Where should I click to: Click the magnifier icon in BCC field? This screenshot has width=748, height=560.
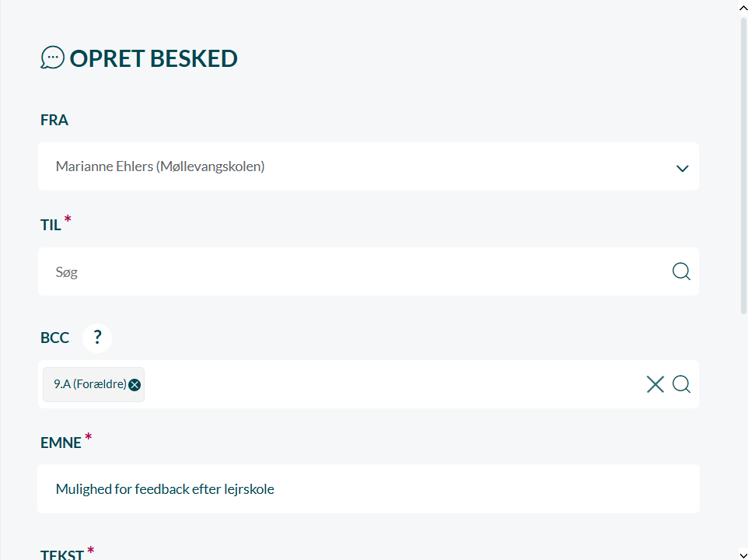click(681, 384)
